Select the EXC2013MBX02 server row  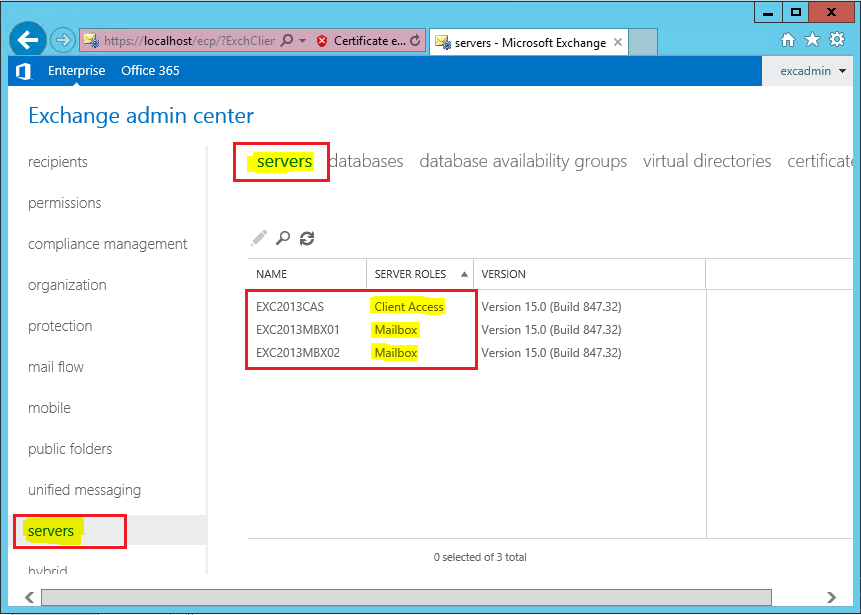477,353
